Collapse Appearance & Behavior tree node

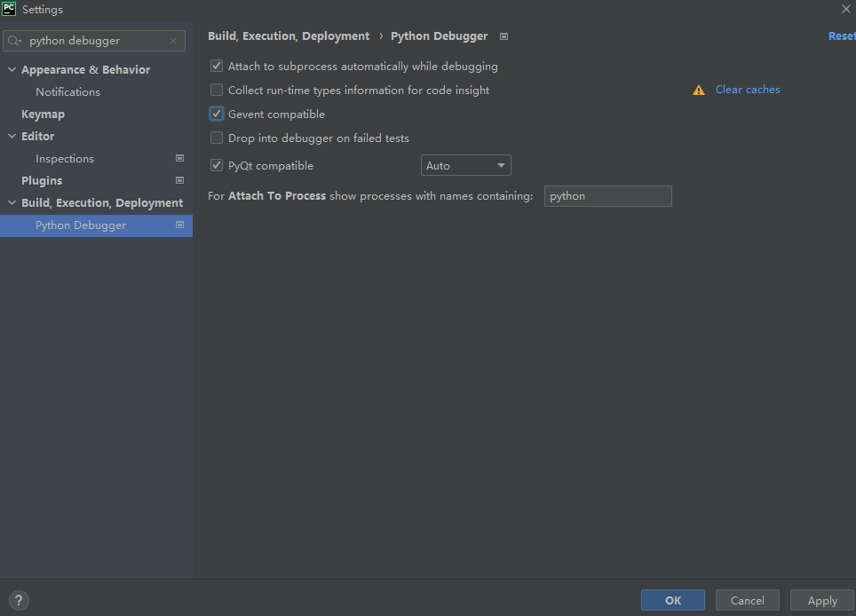[12, 70]
